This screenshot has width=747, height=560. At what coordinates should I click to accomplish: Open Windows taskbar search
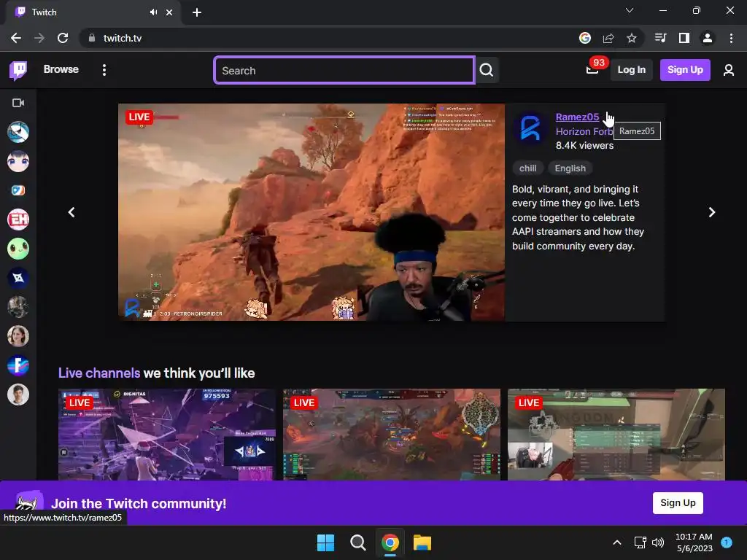pos(357,542)
